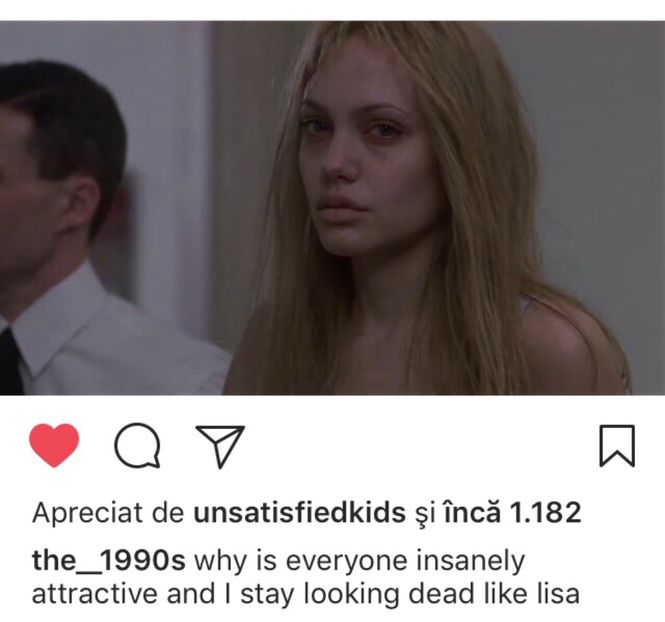Tap the 'Apreciat de' likes label
Viewport: 665px width, 622px height.
pos(108,512)
